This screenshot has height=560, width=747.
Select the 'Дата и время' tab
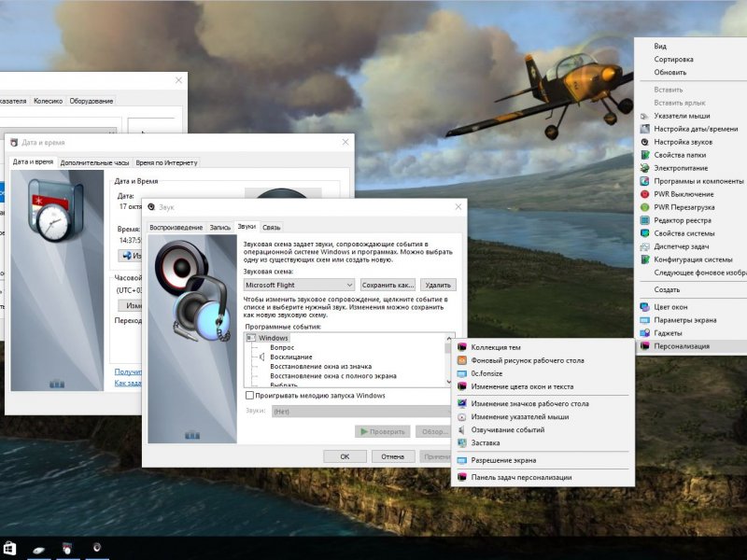pos(33,161)
